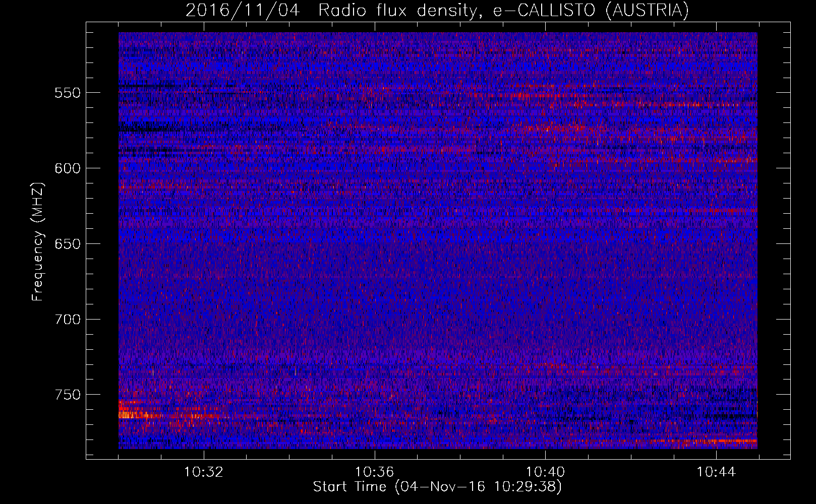Click the 10:32 time tick label

click(204, 472)
